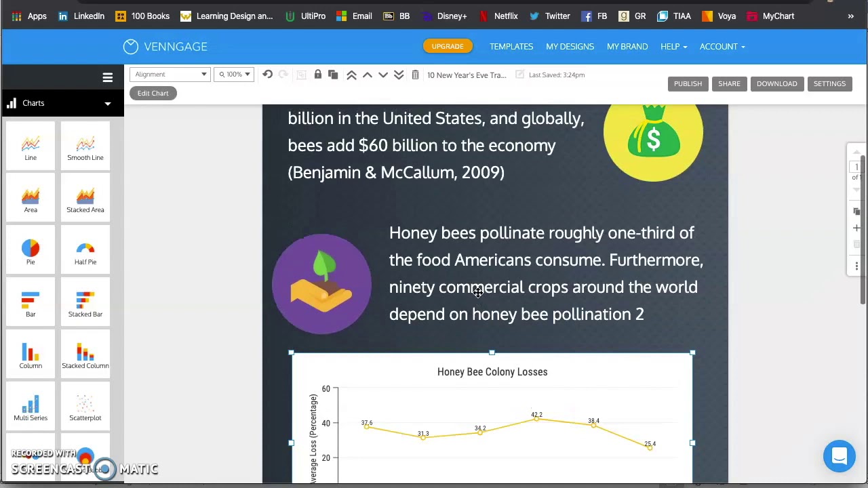Show more bookmarks with chevron

pos(850,16)
